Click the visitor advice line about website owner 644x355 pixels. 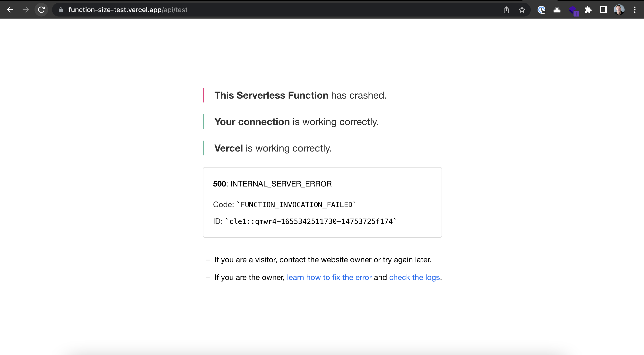tap(323, 260)
